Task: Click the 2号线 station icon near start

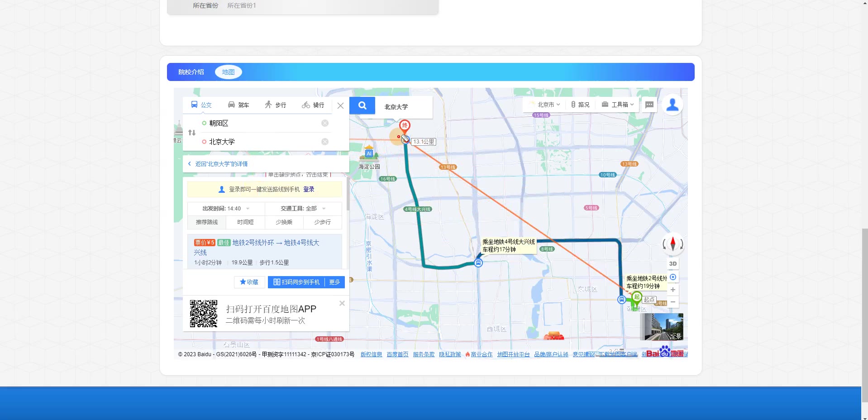Action: coord(622,299)
